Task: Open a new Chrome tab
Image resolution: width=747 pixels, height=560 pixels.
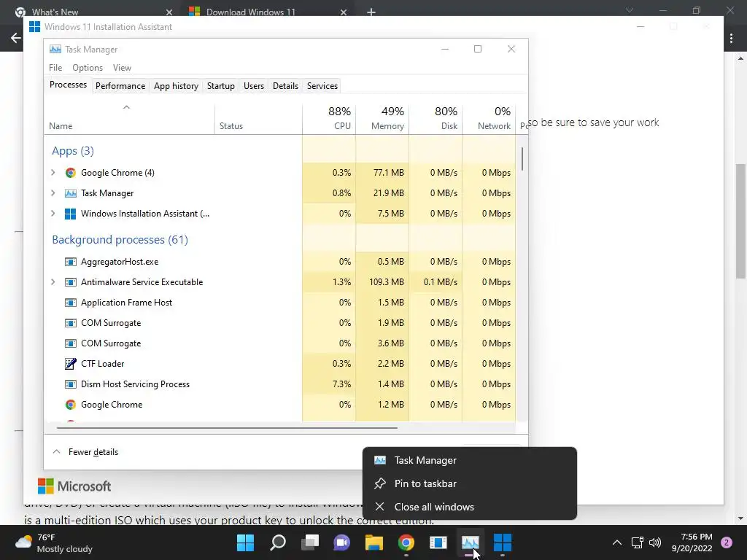Action: point(371,12)
